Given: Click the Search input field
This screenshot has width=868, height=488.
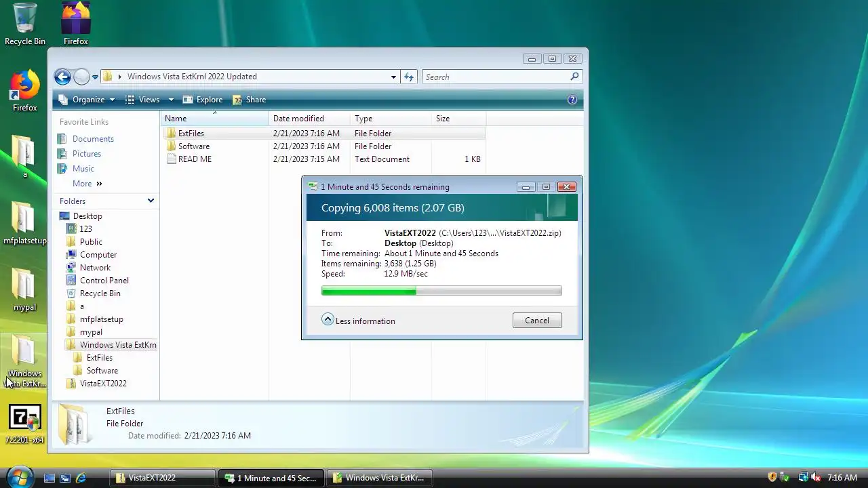Looking at the screenshot, I should [495, 77].
